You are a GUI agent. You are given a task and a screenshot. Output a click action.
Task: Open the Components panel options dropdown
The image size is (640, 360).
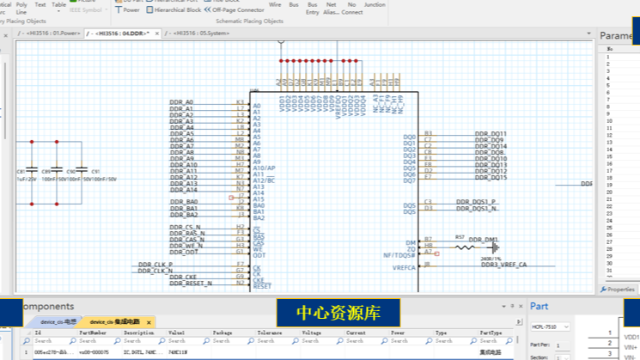(504, 306)
